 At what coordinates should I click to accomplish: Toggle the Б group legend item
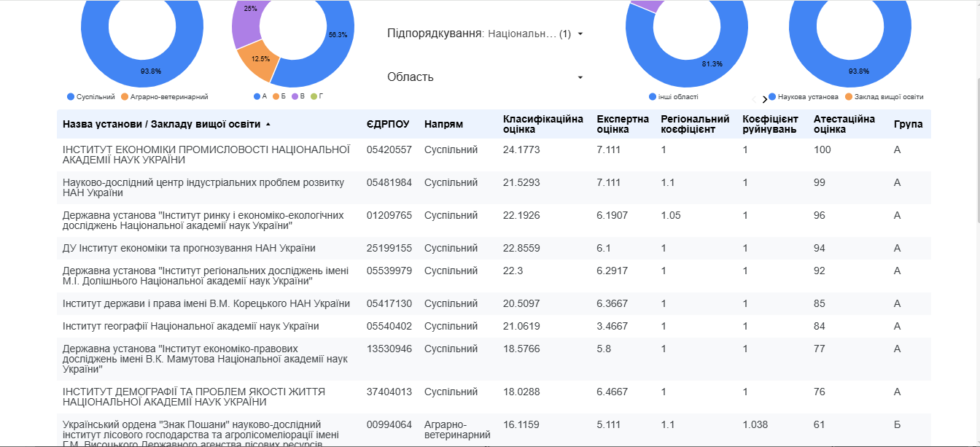point(281,96)
